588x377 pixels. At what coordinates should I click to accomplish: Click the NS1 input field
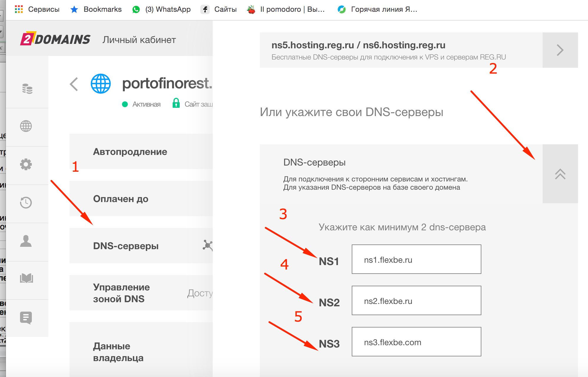[416, 259]
